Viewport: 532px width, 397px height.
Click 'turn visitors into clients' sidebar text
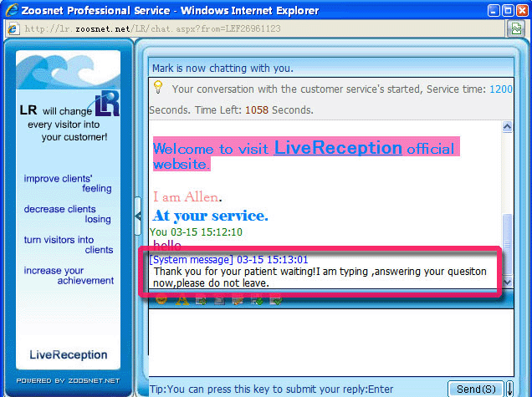pyautogui.click(x=69, y=245)
